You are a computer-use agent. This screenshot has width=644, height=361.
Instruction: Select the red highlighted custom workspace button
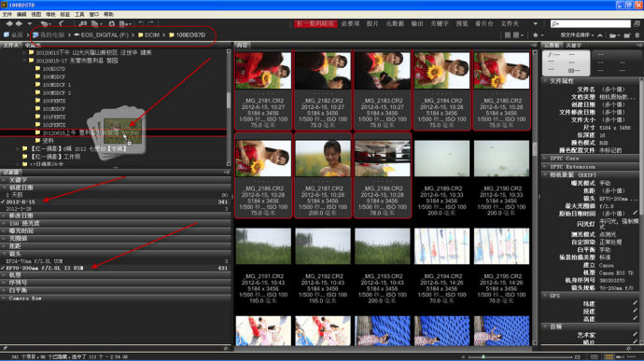click(x=315, y=24)
